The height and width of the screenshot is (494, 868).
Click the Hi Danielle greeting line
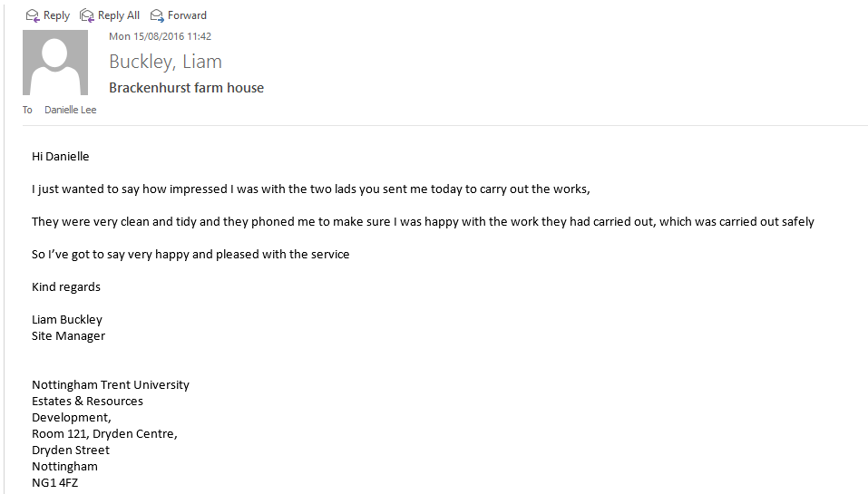61,156
